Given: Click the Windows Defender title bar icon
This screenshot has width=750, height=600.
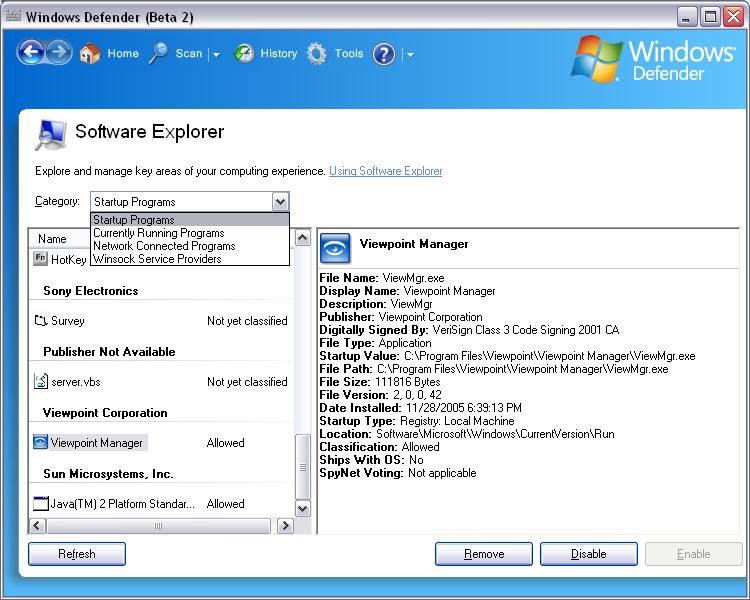Looking at the screenshot, I should [x=13, y=16].
